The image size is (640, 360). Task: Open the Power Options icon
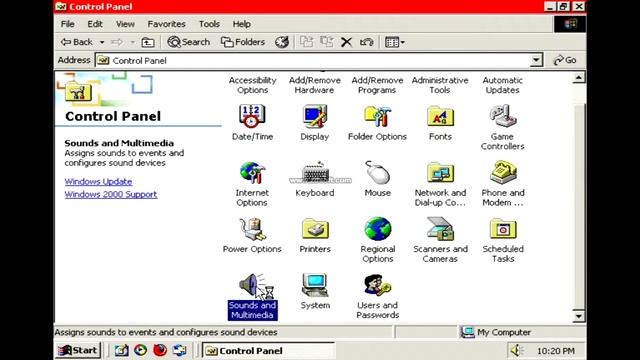click(252, 229)
